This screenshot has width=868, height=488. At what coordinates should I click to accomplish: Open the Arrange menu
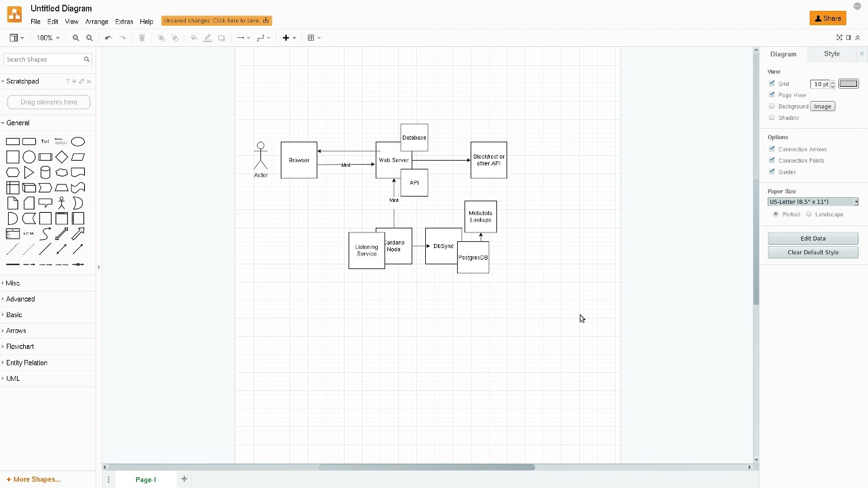click(97, 22)
